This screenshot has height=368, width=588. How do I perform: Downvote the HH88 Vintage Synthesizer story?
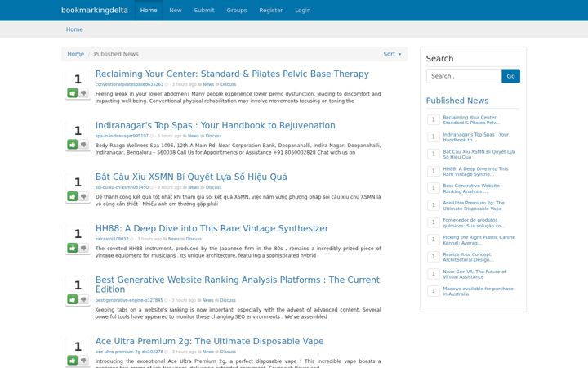point(83,248)
